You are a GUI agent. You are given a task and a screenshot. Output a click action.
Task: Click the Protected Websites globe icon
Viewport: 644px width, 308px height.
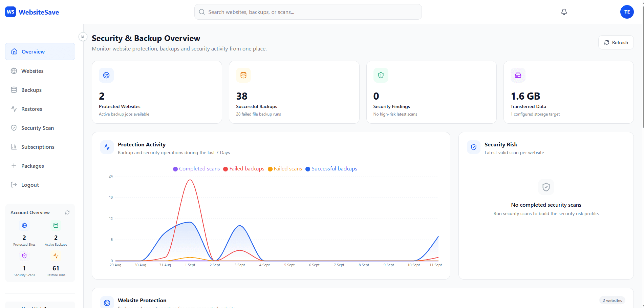pos(106,75)
